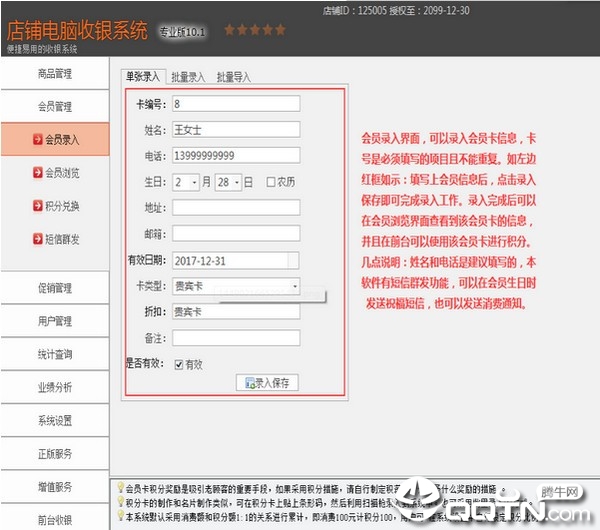This screenshot has height=530, width=600.
Task: Open the 会员管理 sidebar menu
Action: coord(55,106)
